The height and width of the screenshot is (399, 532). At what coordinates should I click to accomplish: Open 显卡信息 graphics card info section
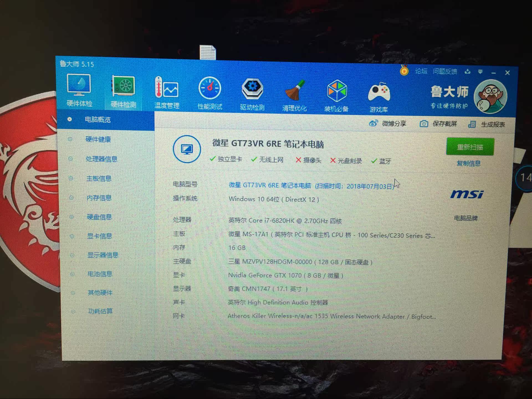pos(99,236)
